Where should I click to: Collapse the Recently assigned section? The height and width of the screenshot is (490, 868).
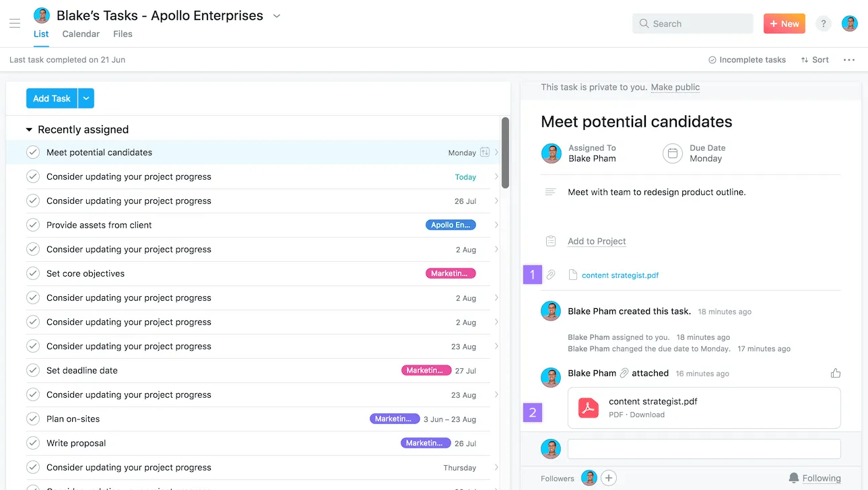[28, 129]
